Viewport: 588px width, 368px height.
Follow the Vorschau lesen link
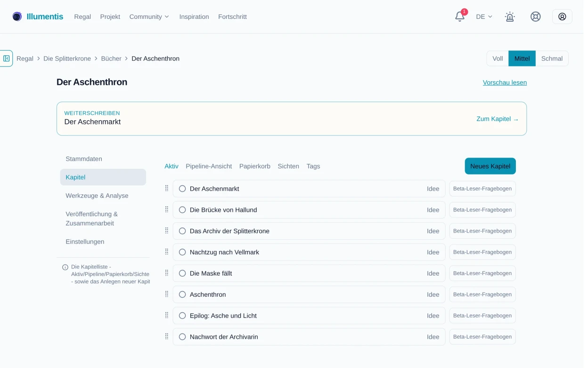[x=505, y=83]
